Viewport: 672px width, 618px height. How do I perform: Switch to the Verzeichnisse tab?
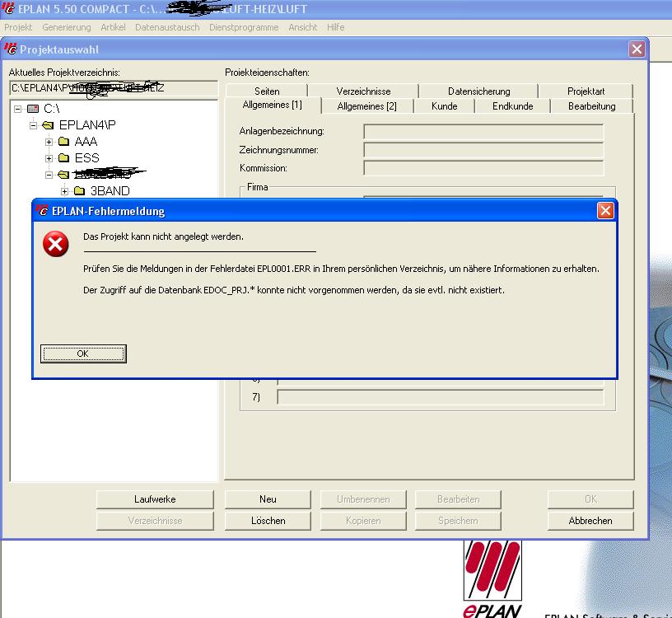point(363,91)
